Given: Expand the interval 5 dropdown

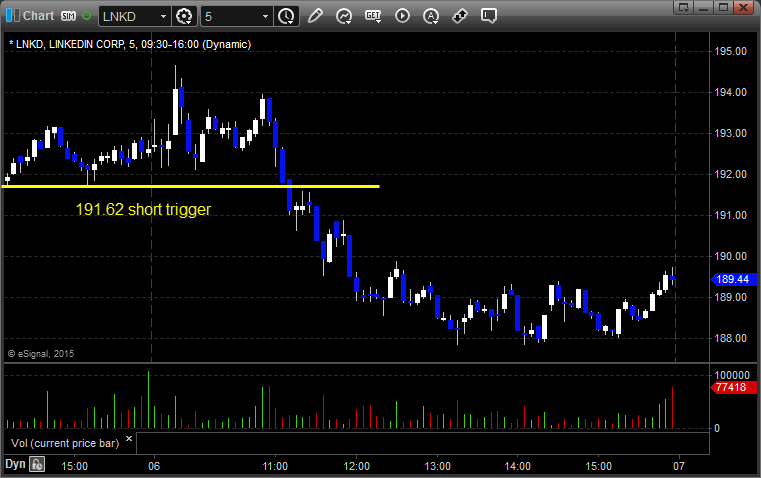Looking at the screenshot, I should [265, 16].
